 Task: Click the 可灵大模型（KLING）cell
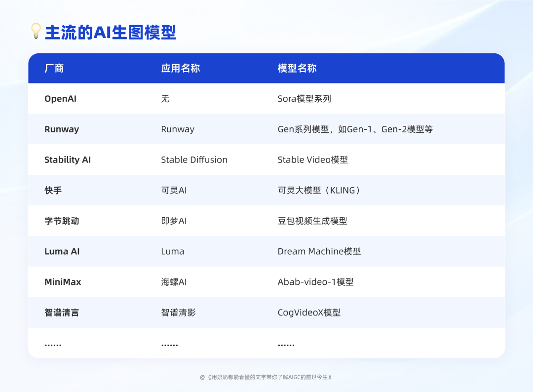pyautogui.click(x=319, y=191)
